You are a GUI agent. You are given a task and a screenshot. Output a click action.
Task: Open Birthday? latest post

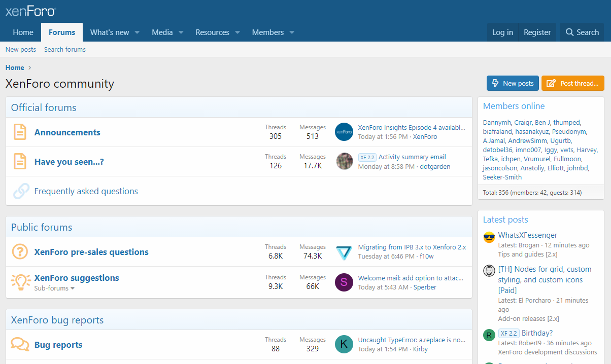(537, 333)
